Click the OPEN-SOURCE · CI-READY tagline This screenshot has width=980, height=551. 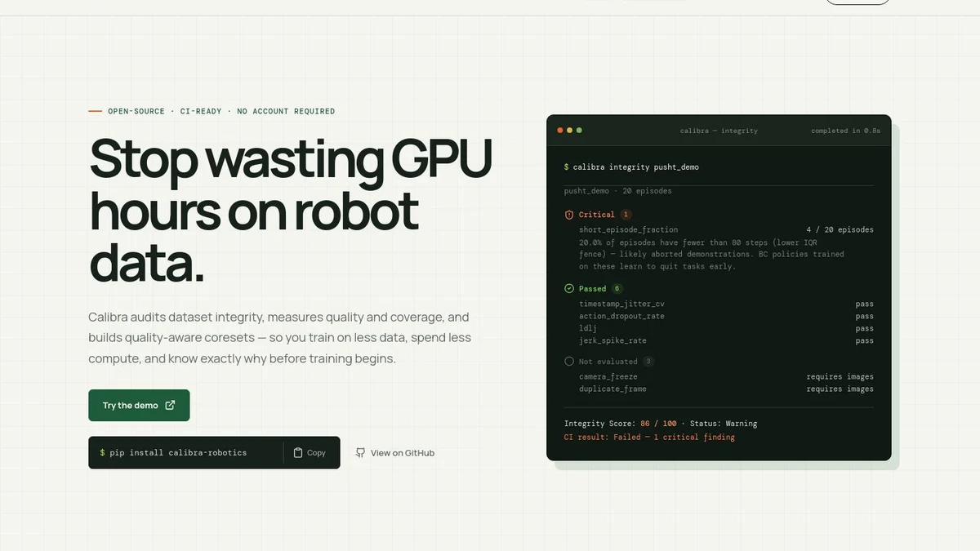(221, 111)
